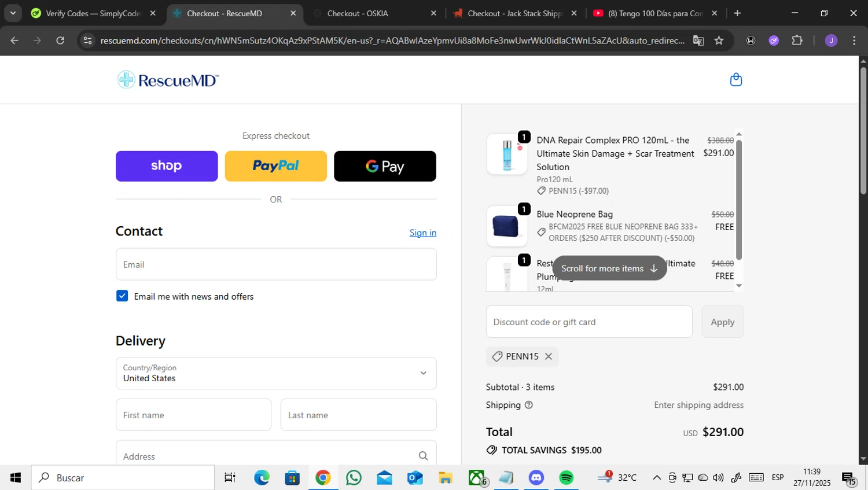
Task: Open the Windows notification center
Action: tap(849, 478)
